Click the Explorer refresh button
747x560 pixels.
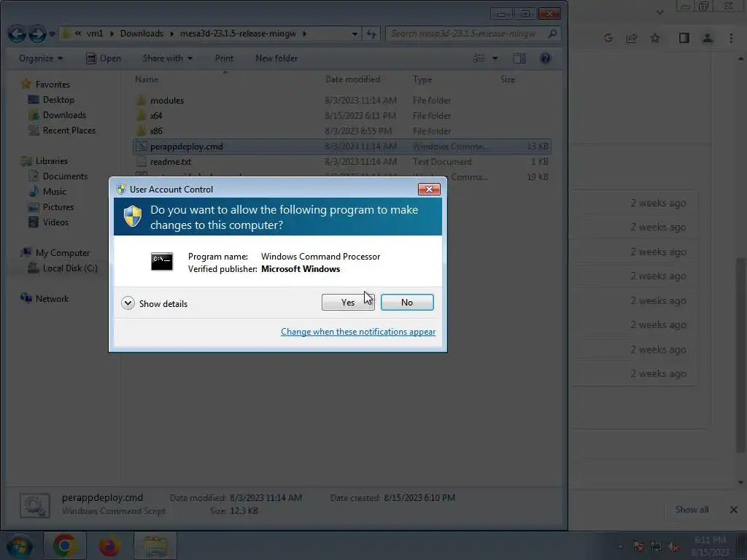pos(371,34)
